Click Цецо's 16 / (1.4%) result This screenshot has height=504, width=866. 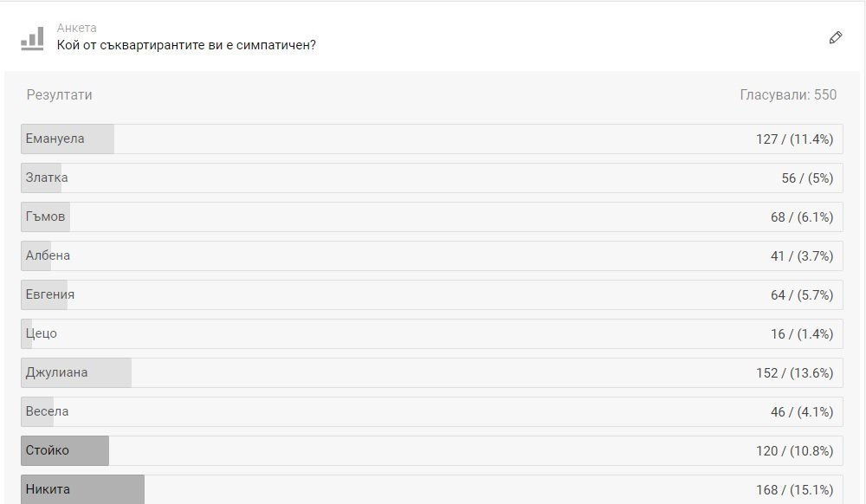point(798,334)
